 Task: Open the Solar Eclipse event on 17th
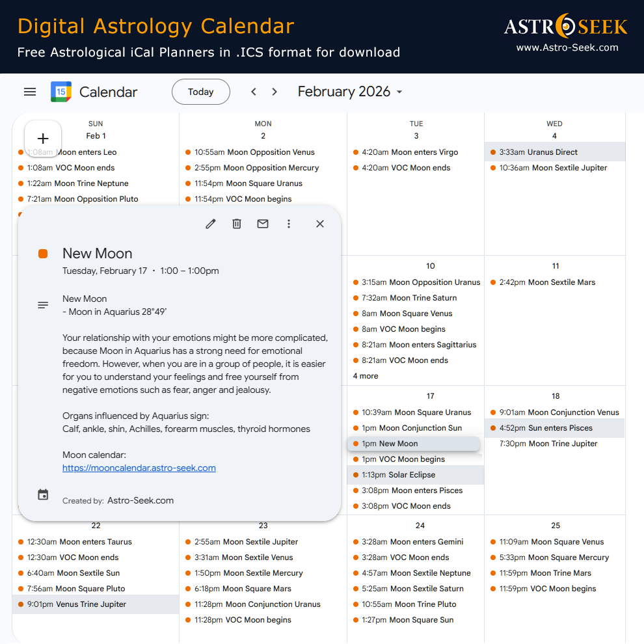click(x=411, y=475)
